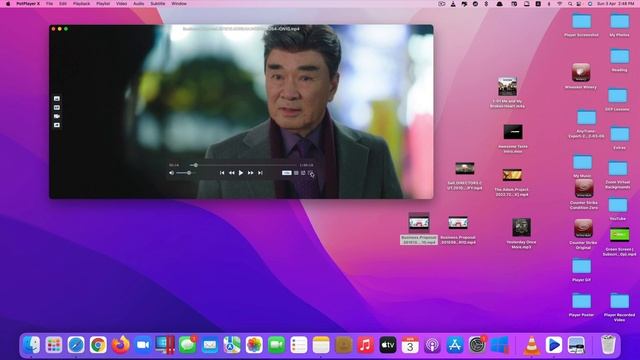Viewport: 640px width, 360px height.
Task: Play the video in PotPlayer
Action: pyautogui.click(x=241, y=173)
